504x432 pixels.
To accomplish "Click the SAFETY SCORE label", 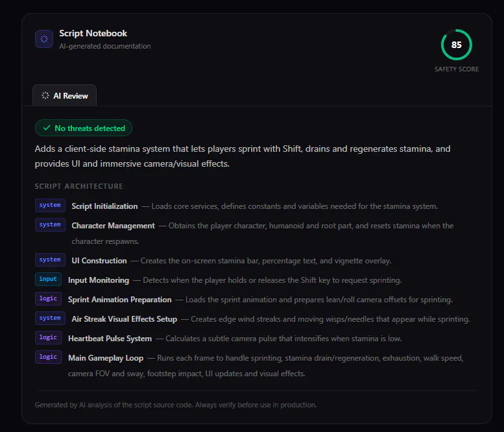I will pyautogui.click(x=457, y=69).
